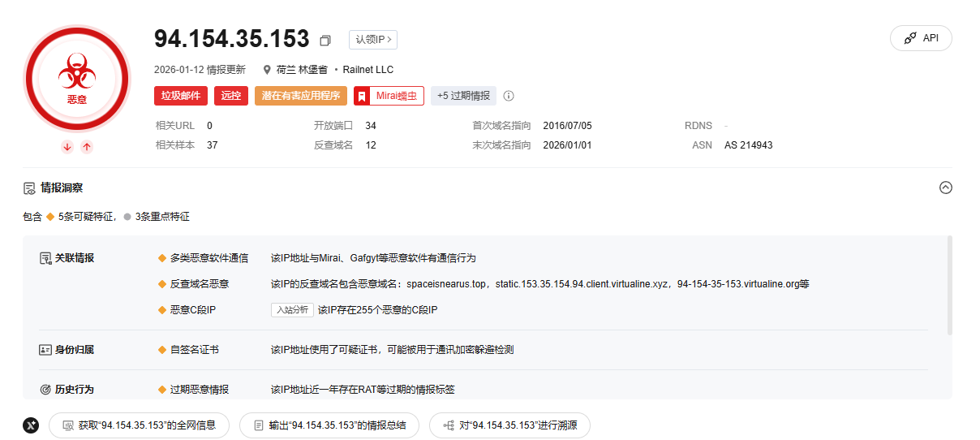Open the Mirai蠕虫 tag
Screen dimensions: 980x440
pyautogui.click(x=389, y=96)
